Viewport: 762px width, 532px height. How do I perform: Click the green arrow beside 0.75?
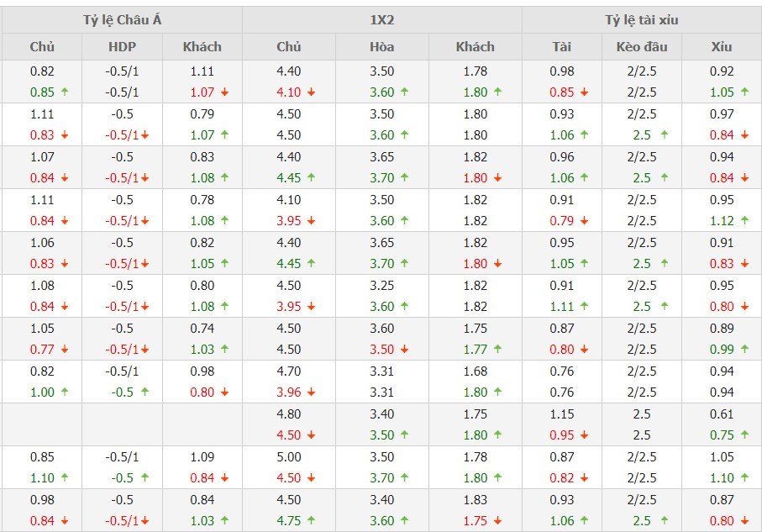pyautogui.click(x=745, y=435)
